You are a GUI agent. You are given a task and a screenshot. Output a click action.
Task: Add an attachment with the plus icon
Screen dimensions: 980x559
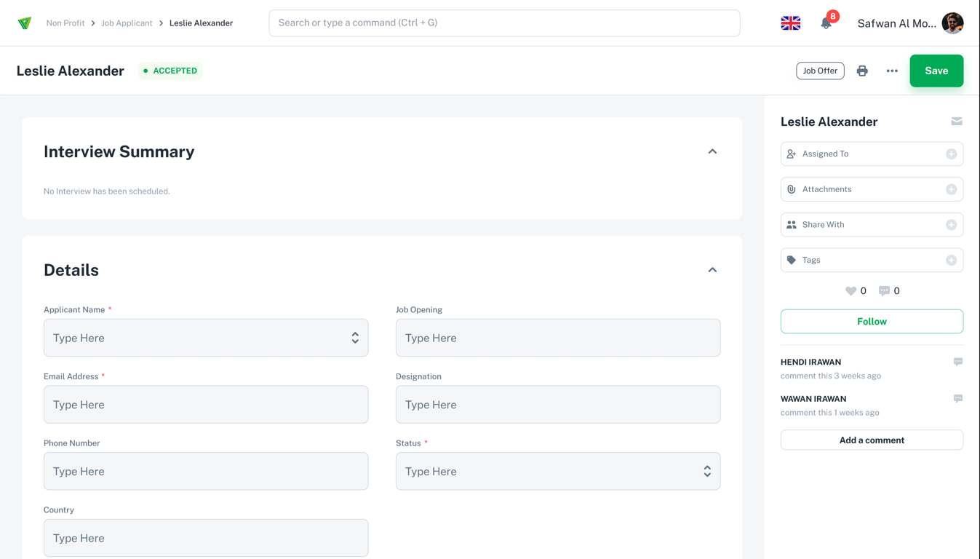pyautogui.click(x=951, y=189)
